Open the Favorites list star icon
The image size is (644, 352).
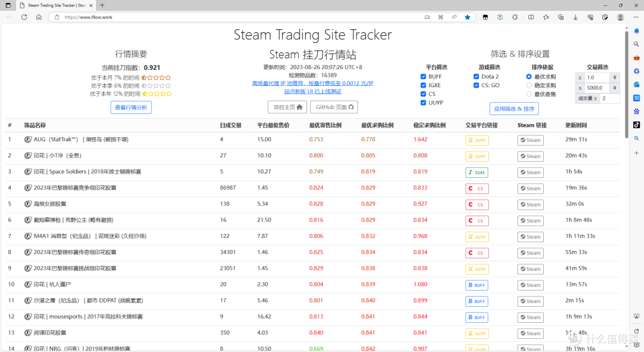(x=546, y=17)
